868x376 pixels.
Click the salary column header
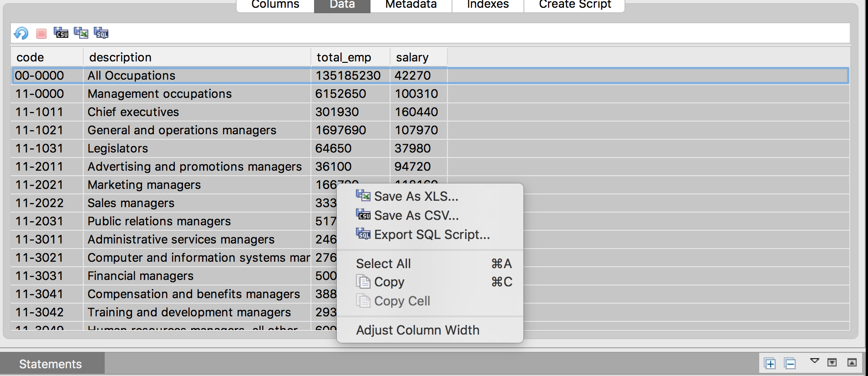point(412,57)
